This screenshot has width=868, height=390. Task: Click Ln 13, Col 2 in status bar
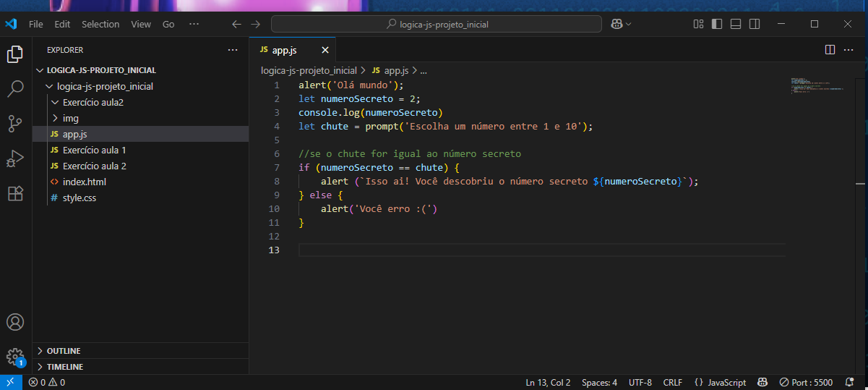point(548,382)
